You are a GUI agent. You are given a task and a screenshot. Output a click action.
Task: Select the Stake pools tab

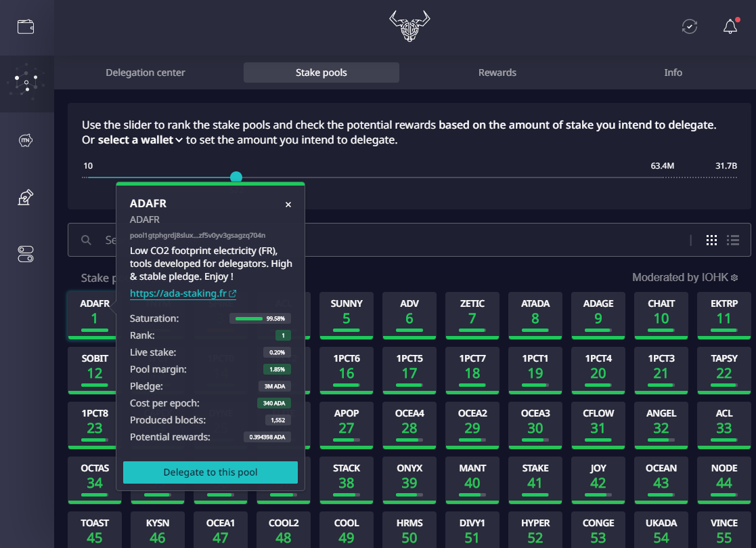321,72
